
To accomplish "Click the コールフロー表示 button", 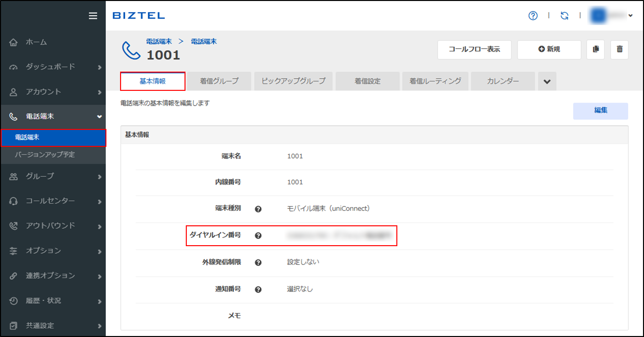I will coord(474,49).
